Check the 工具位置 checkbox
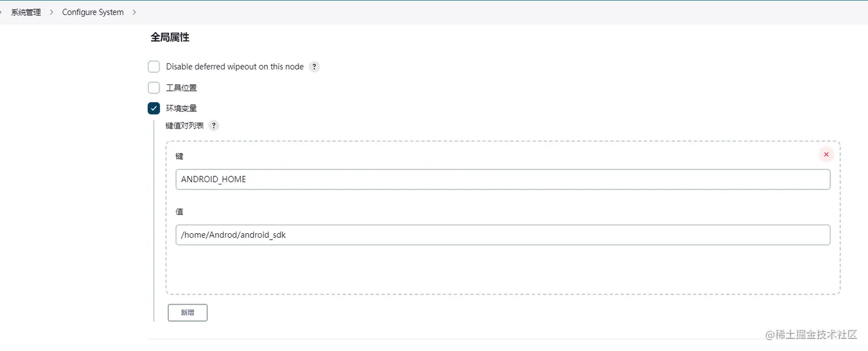This screenshot has height=351, width=868. [154, 87]
